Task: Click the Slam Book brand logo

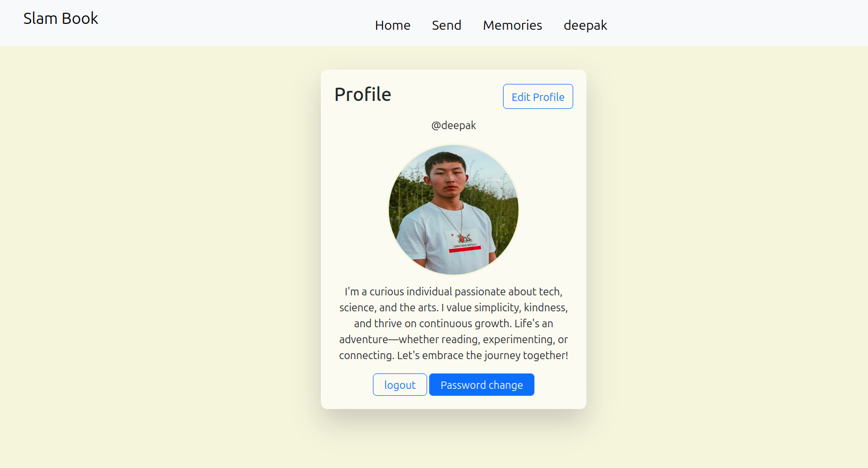Action: pyautogui.click(x=61, y=18)
